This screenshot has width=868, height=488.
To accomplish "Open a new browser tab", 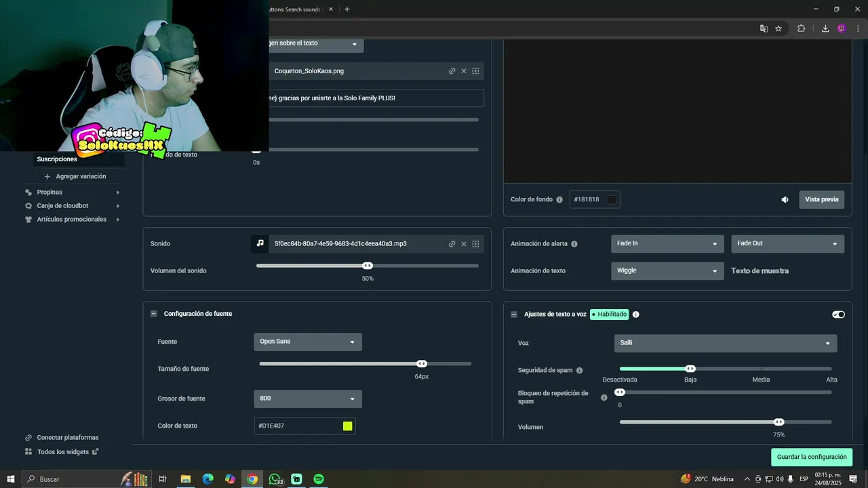I will point(347,9).
